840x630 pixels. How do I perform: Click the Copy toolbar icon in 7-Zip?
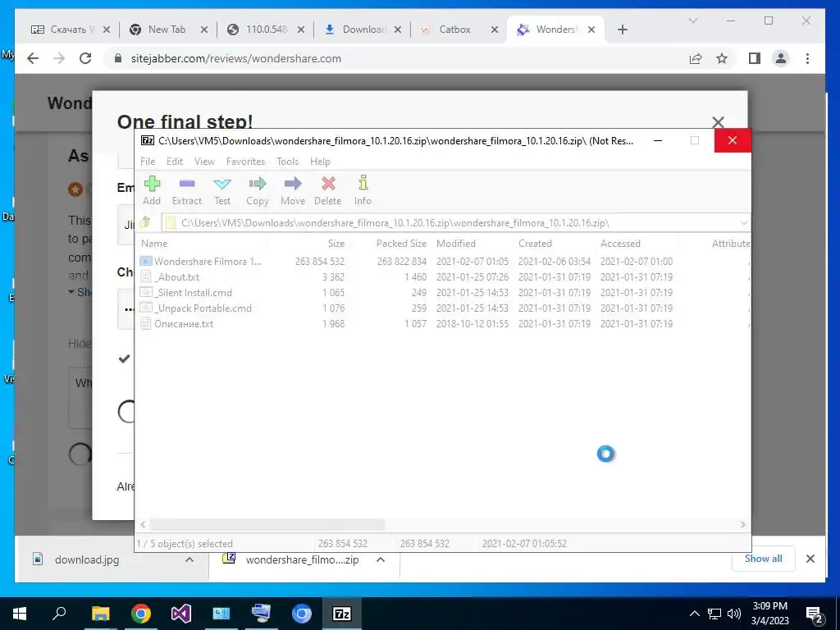pos(257,190)
